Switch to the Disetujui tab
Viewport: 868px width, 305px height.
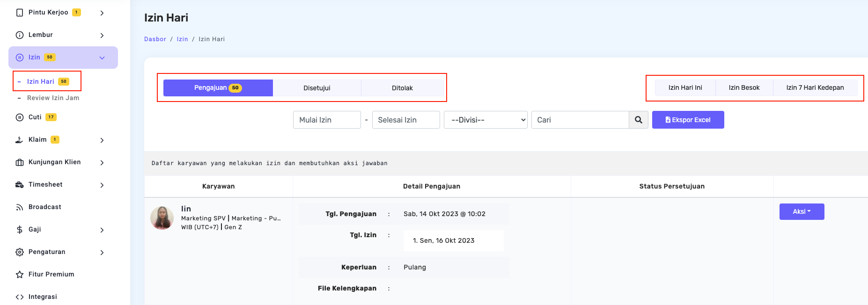317,88
